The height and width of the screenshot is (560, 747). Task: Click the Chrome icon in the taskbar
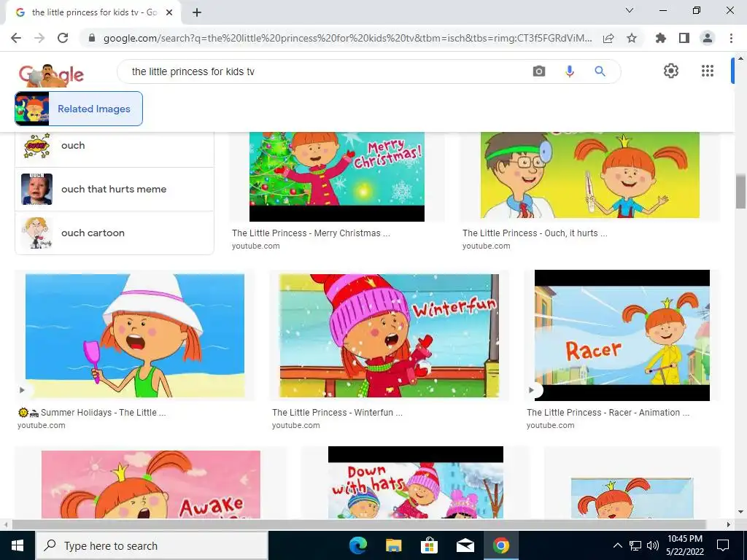pyautogui.click(x=500, y=545)
